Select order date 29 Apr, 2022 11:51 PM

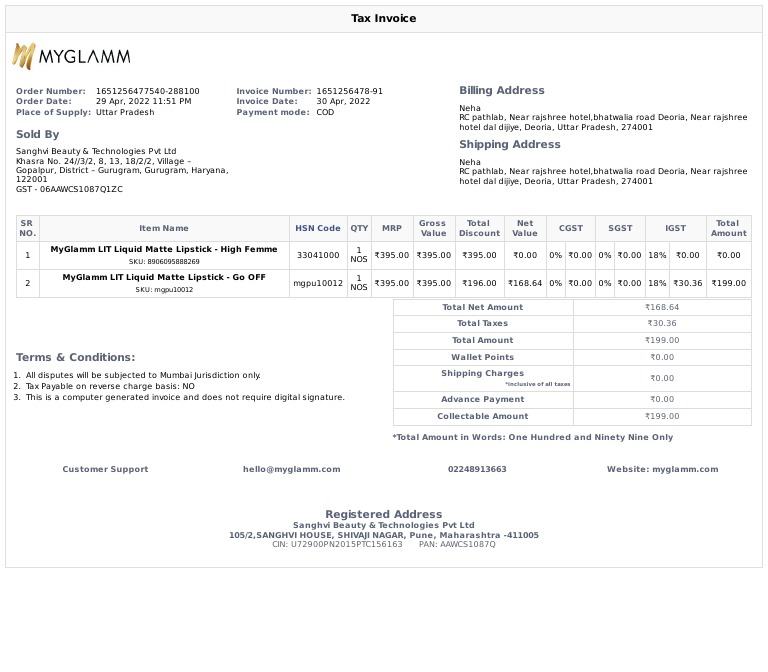click(x=144, y=101)
